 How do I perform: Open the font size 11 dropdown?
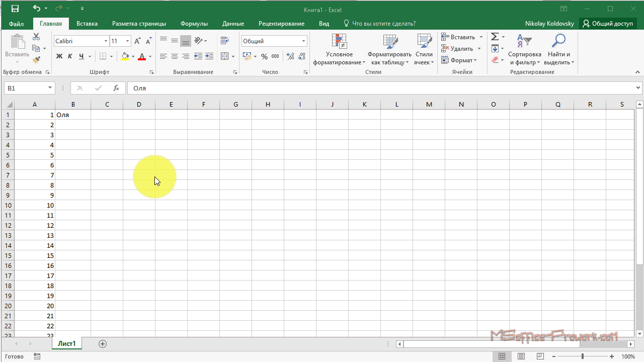pos(128,41)
